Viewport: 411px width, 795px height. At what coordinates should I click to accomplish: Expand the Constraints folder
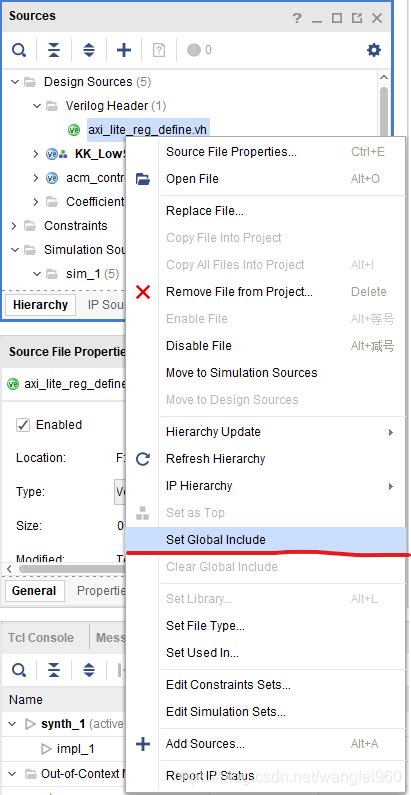tap(14, 226)
